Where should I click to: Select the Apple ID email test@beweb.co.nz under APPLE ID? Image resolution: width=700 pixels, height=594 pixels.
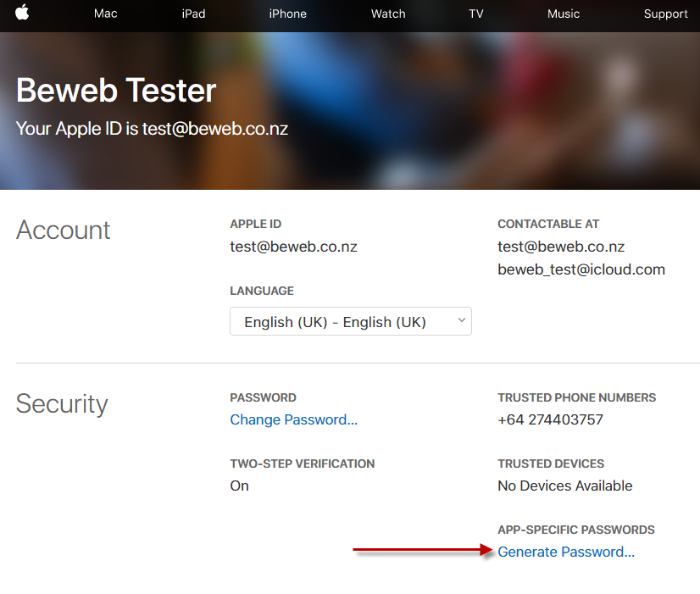tap(293, 247)
